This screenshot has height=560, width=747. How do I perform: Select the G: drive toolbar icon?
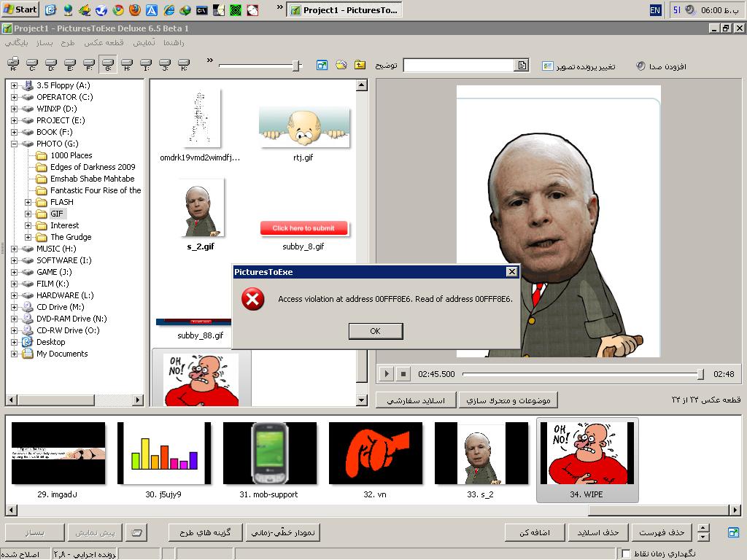[x=108, y=66]
